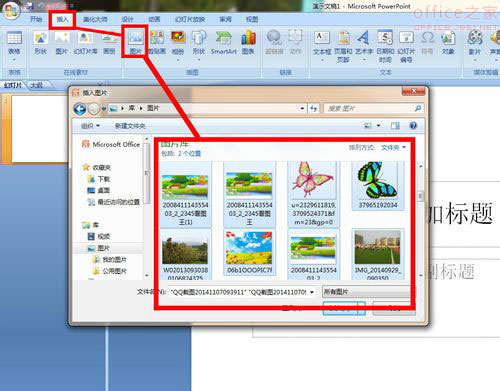The width and height of the screenshot is (500, 391).
Task: Open the address bar history dropdown
Action: (302, 108)
